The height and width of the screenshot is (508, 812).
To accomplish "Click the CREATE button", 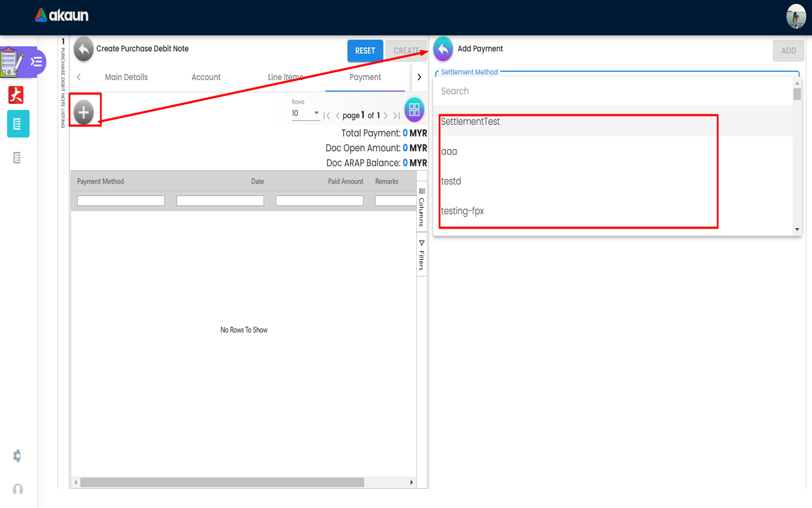I will 406,51.
